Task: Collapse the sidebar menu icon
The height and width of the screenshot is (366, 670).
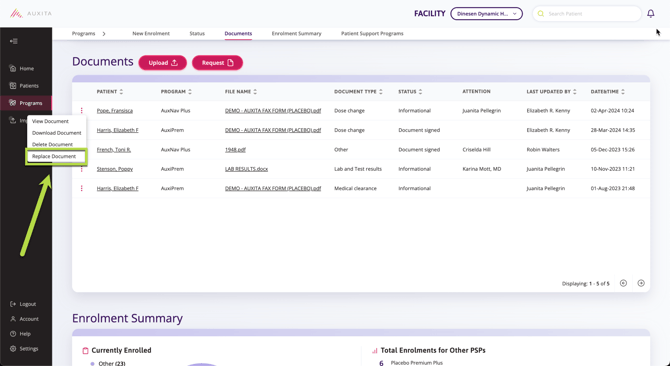Action: click(x=14, y=41)
